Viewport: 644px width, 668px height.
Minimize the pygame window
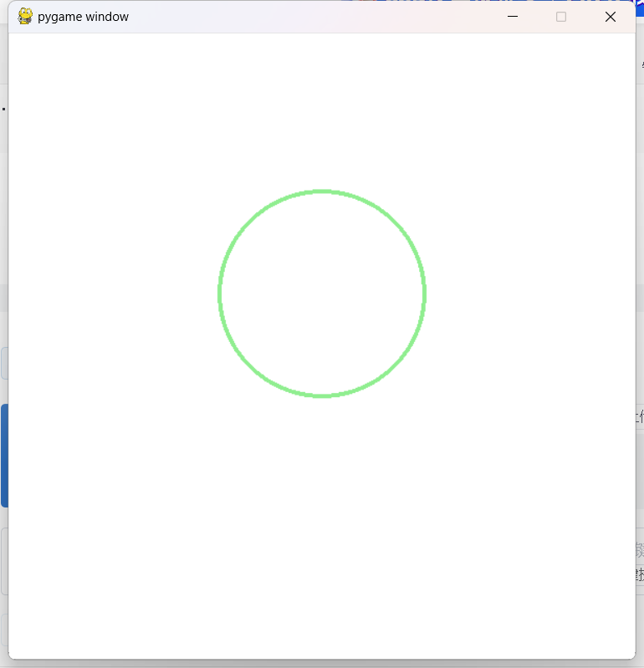(x=513, y=17)
